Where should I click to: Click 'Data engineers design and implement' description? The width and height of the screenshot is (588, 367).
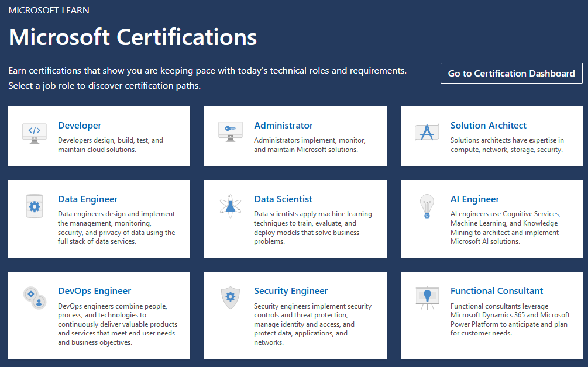point(116,228)
